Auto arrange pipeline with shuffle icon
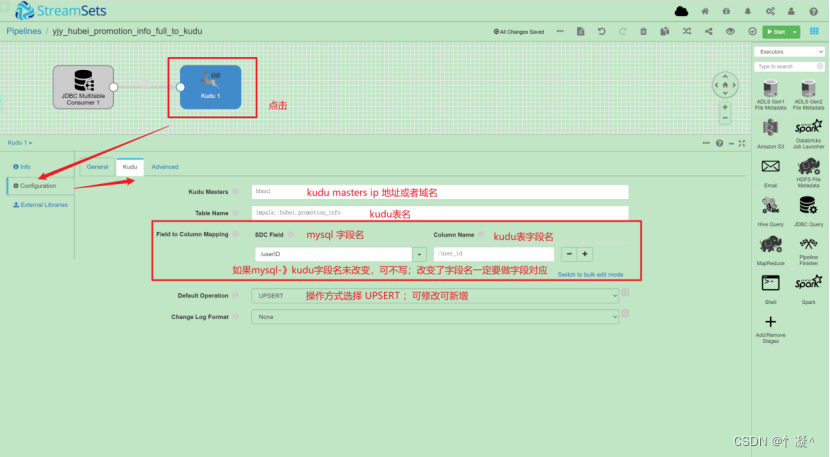The image size is (830, 457). (x=687, y=31)
